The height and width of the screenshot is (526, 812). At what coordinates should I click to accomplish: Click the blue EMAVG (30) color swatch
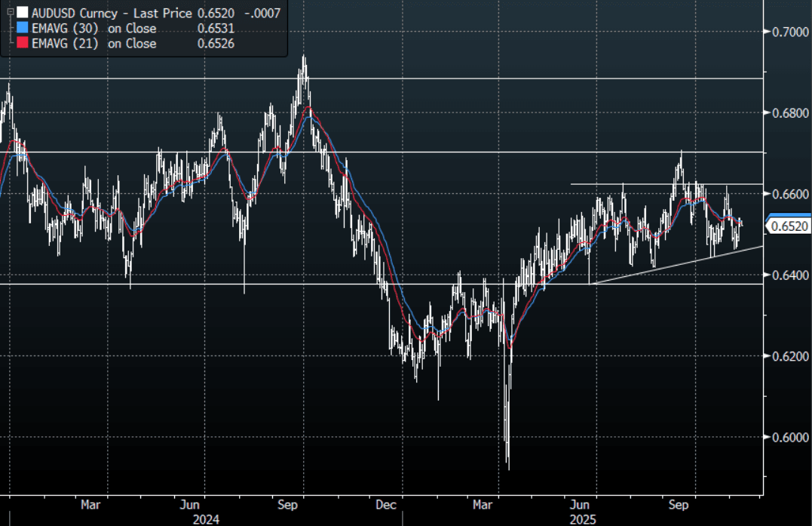coord(22,29)
